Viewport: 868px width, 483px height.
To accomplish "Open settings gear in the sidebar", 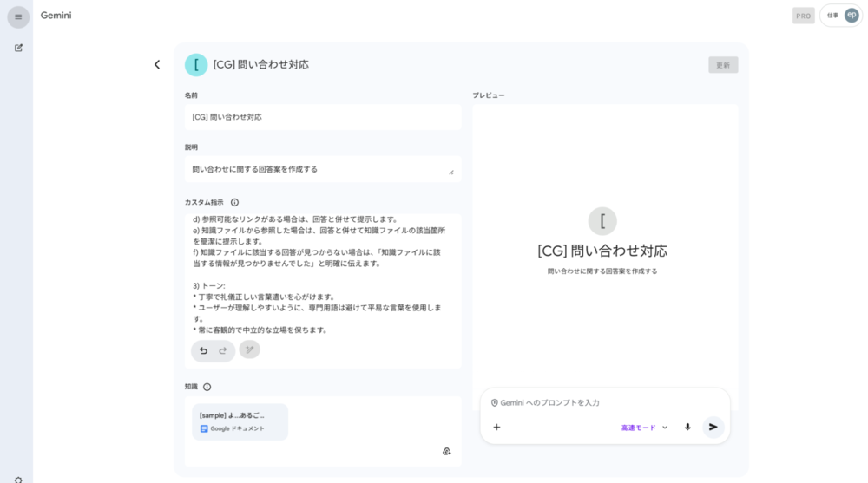I will pyautogui.click(x=18, y=480).
